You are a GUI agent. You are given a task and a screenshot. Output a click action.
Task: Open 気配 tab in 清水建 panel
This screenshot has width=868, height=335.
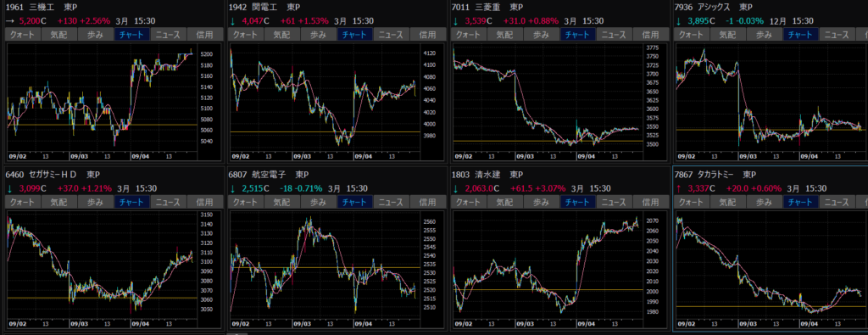(505, 202)
